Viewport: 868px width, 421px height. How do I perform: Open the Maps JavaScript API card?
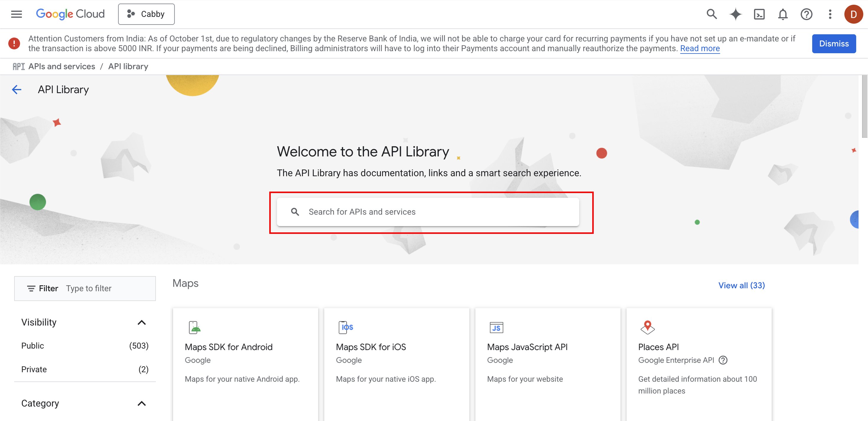(x=527, y=347)
